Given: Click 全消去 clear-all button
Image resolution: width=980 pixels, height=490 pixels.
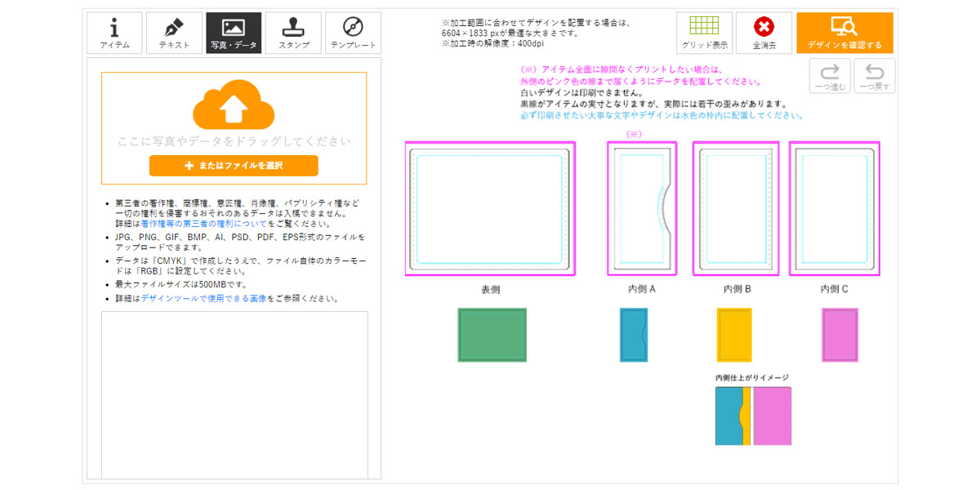Looking at the screenshot, I should [x=764, y=33].
